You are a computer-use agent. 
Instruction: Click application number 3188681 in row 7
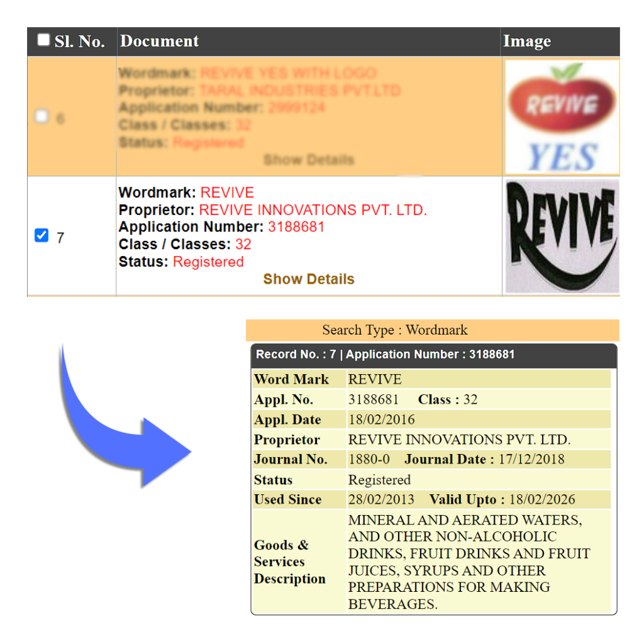tap(296, 227)
